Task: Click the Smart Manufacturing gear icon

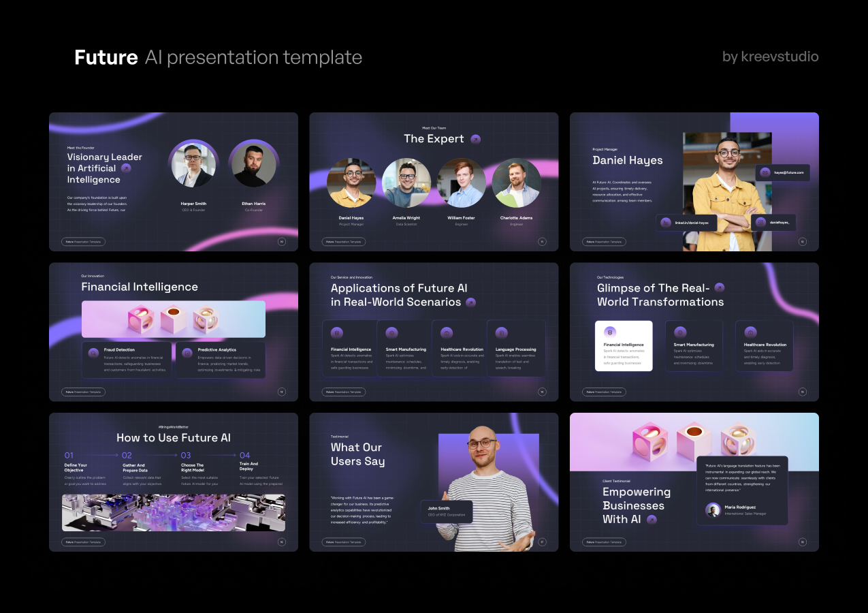Action: (x=391, y=333)
